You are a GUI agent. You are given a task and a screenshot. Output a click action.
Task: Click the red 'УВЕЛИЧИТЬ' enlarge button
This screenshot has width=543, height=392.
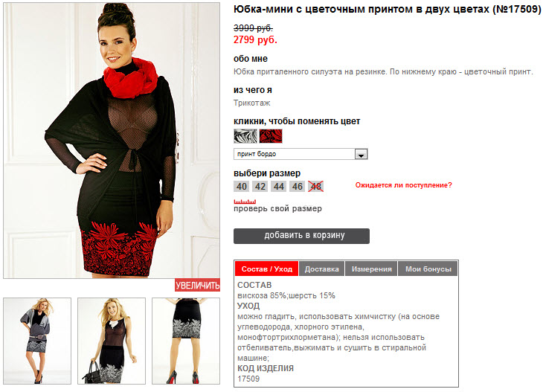[197, 285]
